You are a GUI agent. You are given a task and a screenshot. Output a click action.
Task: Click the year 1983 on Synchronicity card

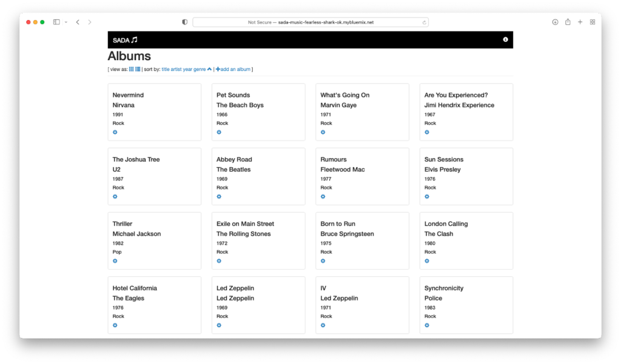[x=430, y=308]
